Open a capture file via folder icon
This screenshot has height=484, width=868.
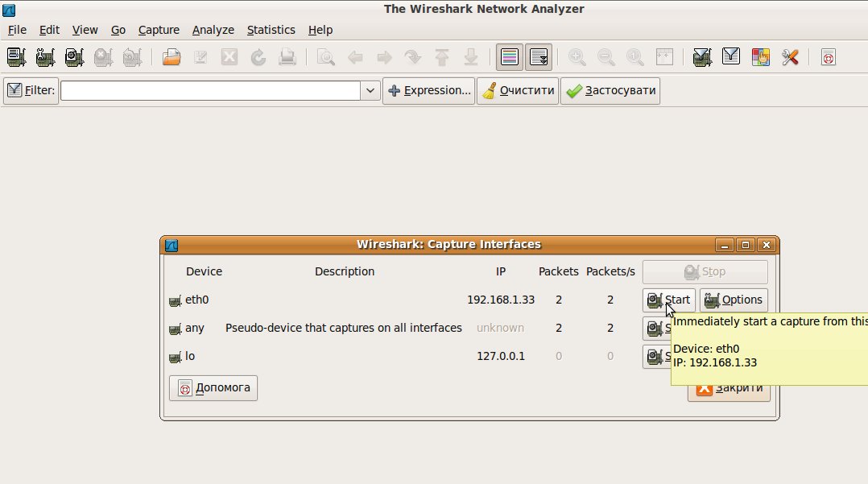[172, 57]
